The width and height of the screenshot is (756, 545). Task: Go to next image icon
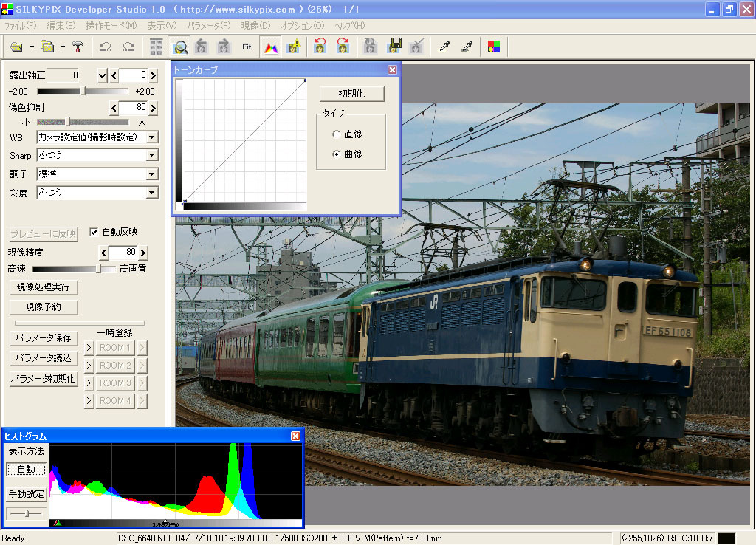(224, 47)
